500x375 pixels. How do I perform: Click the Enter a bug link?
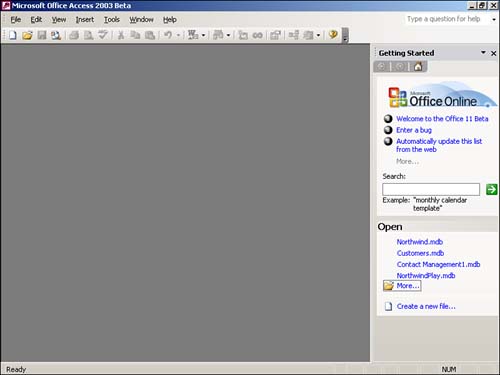click(x=414, y=130)
